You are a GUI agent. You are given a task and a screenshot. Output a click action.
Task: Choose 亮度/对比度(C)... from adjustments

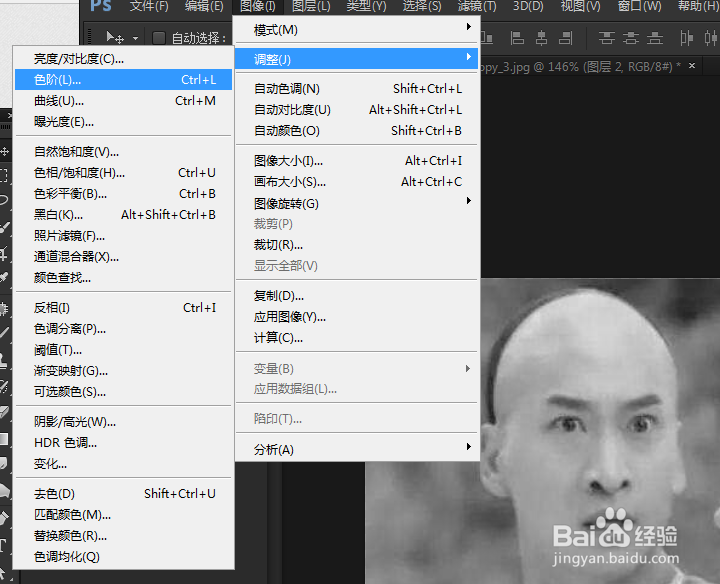[x=124, y=58]
